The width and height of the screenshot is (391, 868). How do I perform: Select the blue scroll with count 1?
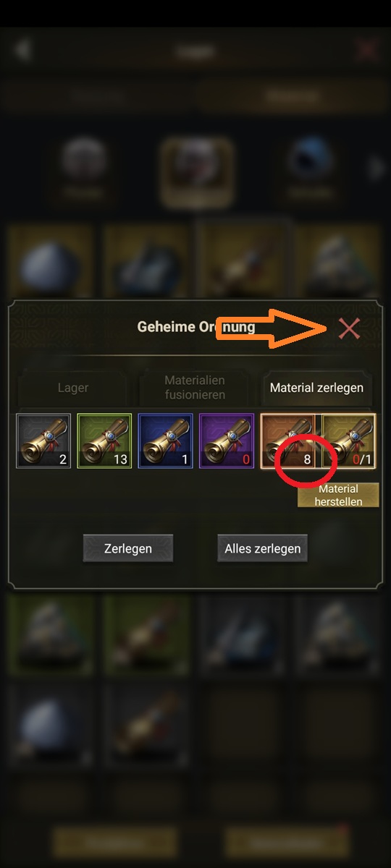pyautogui.click(x=165, y=441)
